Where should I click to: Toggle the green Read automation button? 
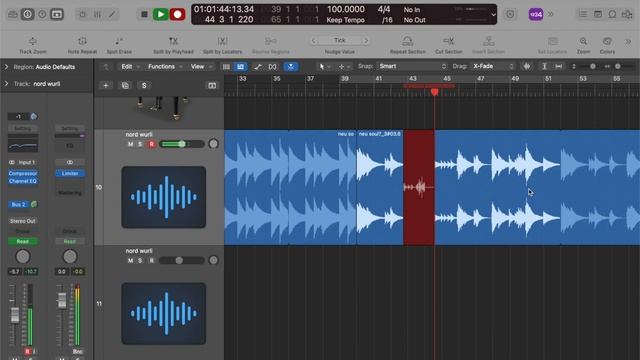point(23,241)
